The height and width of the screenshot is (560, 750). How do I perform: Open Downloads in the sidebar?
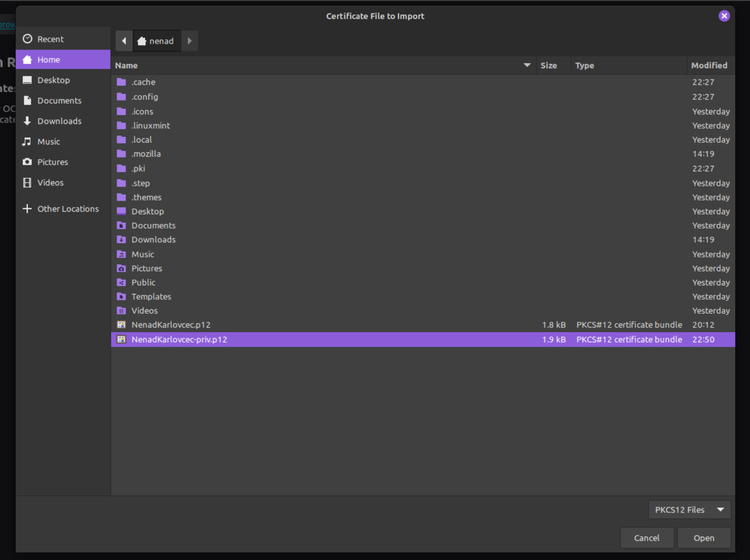[x=63, y=121]
